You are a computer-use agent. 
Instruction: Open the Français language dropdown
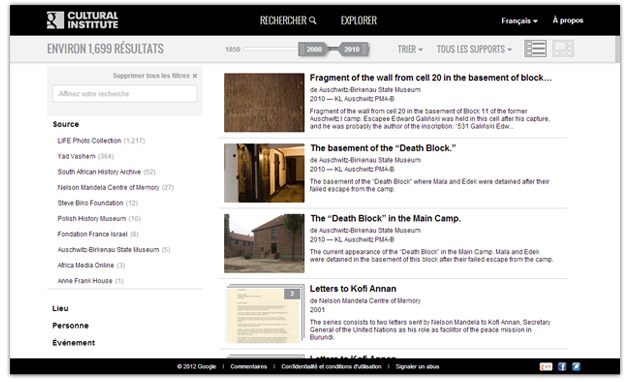click(519, 21)
